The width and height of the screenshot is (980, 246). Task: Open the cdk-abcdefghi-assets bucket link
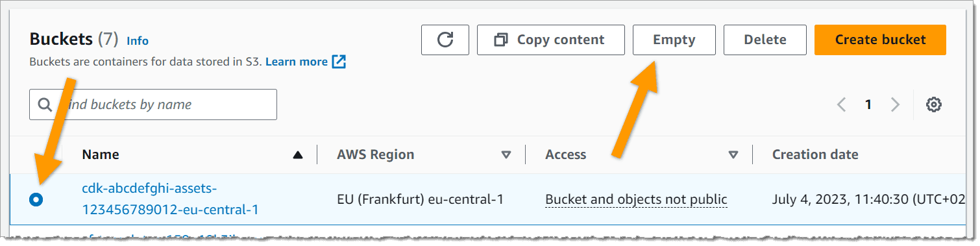click(170, 199)
